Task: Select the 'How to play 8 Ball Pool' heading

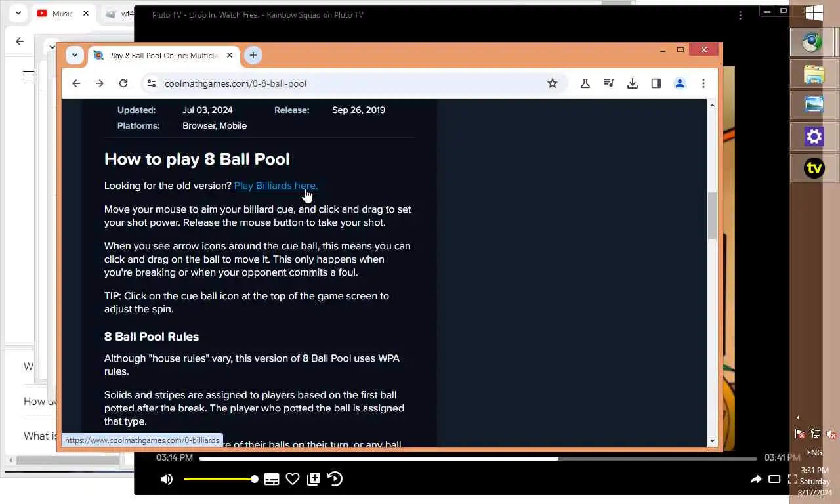Action: (197, 159)
